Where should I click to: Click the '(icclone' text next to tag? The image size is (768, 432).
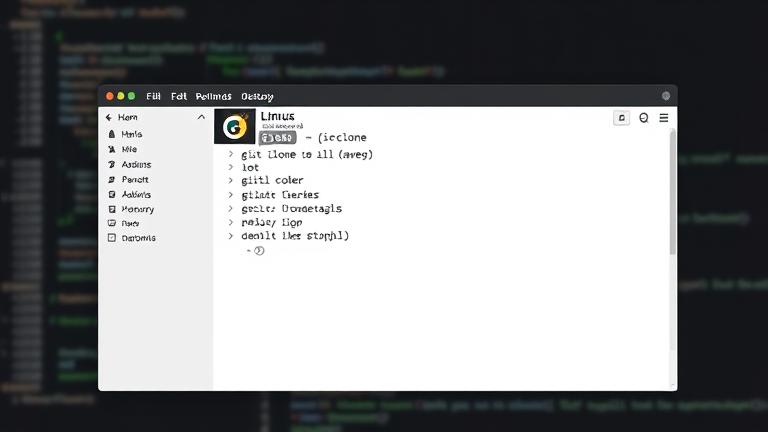[x=342, y=138]
